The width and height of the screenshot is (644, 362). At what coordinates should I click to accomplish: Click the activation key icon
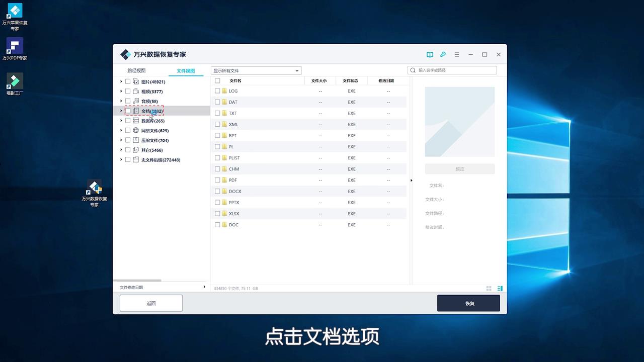[x=443, y=54]
